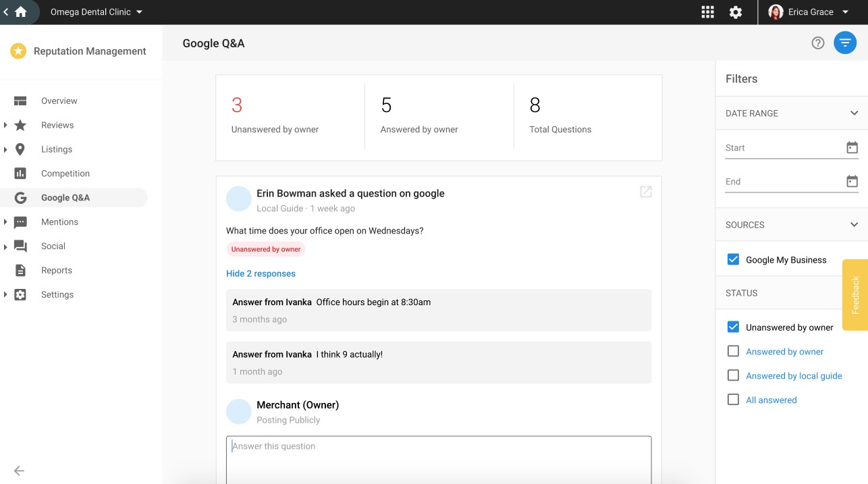Collapse the Date Range filter section
868x484 pixels.
point(854,113)
